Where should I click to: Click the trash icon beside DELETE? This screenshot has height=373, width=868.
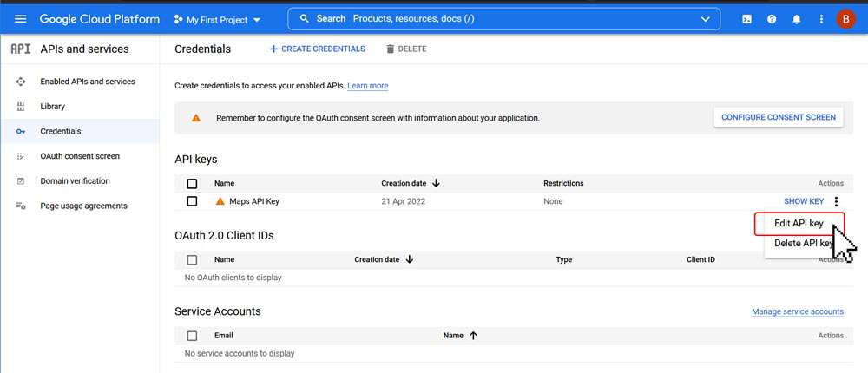point(390,49)
